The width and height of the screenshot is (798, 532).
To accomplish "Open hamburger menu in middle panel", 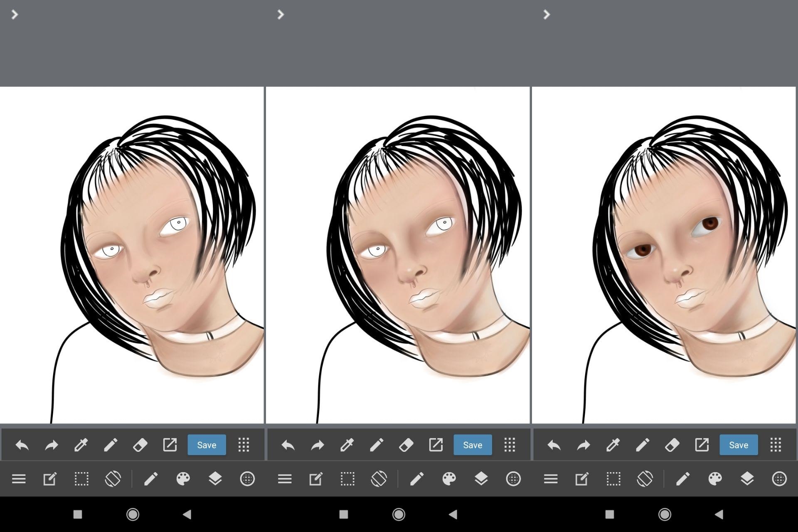I will click(285, 479).
